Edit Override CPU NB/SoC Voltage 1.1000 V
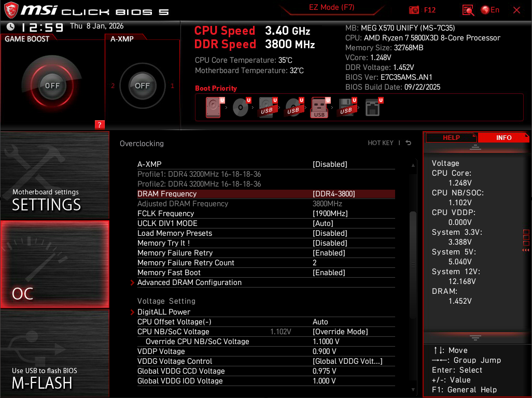The height and width of the screenshot is (398, 532). pos(266,342)
